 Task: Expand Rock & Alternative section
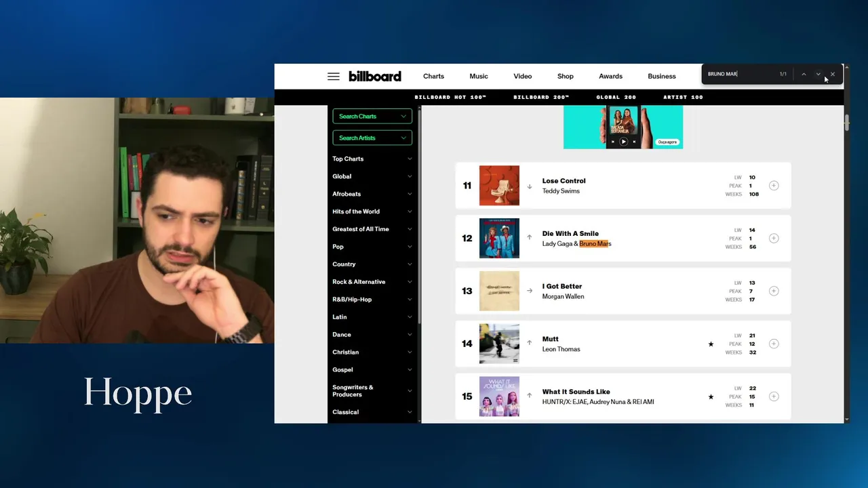pos(372,282)
